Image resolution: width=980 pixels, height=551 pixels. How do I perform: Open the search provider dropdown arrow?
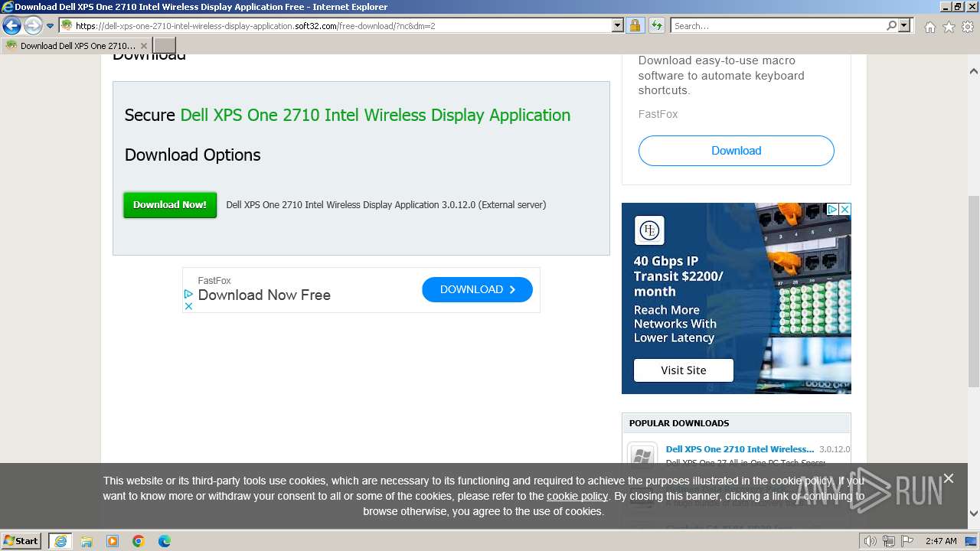(904, 25)
